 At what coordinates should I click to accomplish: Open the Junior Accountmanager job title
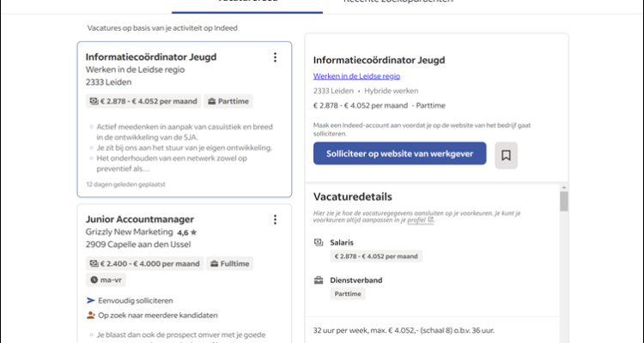point(140,220)
